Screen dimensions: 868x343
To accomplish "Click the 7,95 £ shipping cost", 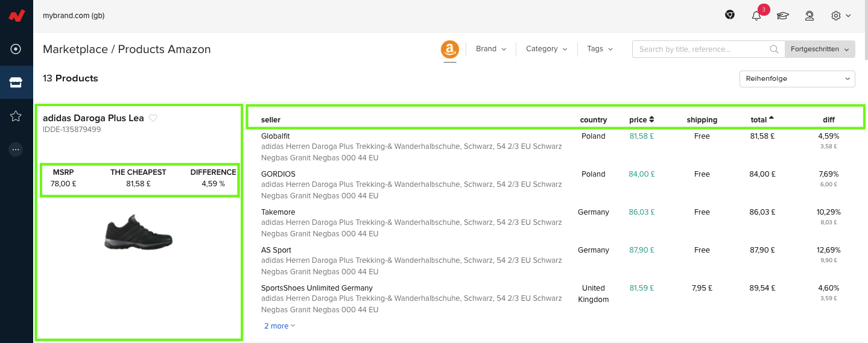I will [702, 288].
